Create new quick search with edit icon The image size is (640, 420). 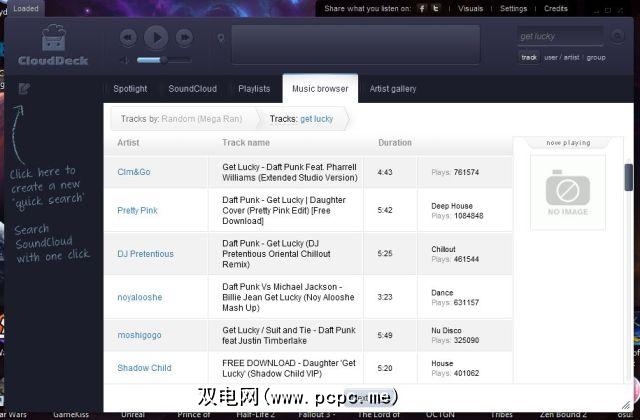[x=24, y=89]
